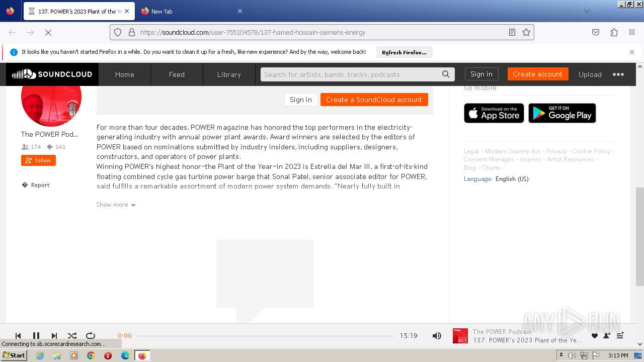
Task: Open the taskbar volume control
Action: pyautogui.click(x=572, y=355)
